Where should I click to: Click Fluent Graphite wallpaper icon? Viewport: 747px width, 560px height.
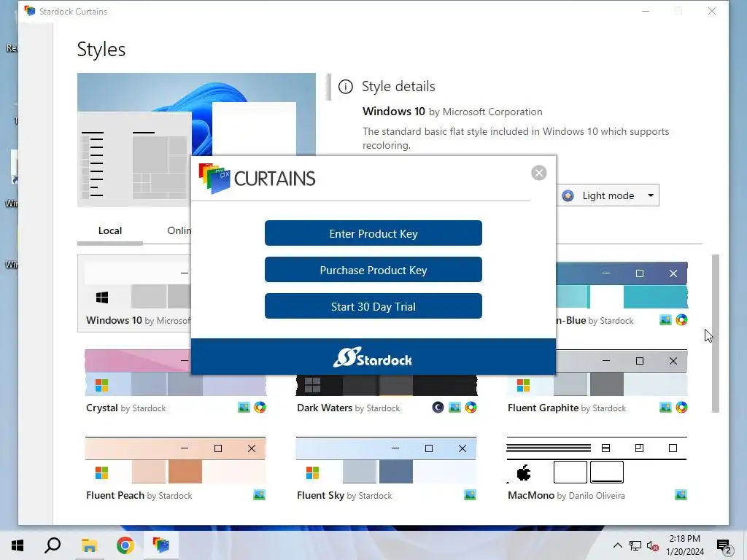pyautogui.click(x=665, y=407)
